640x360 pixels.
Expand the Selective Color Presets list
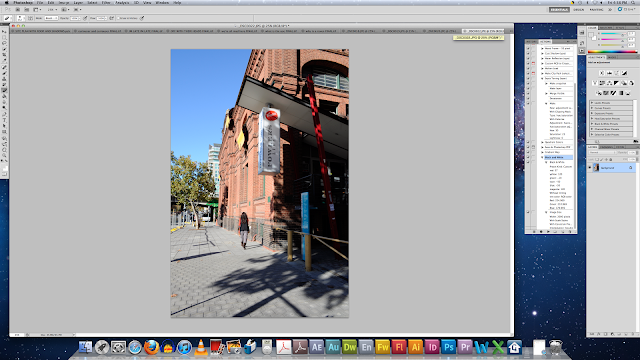click(x=592, y=134)
